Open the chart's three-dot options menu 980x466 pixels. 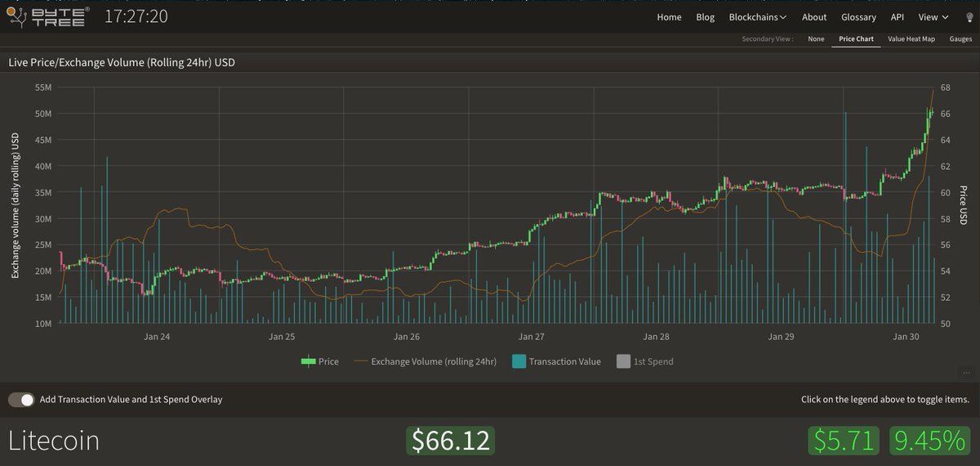point(965,372)
